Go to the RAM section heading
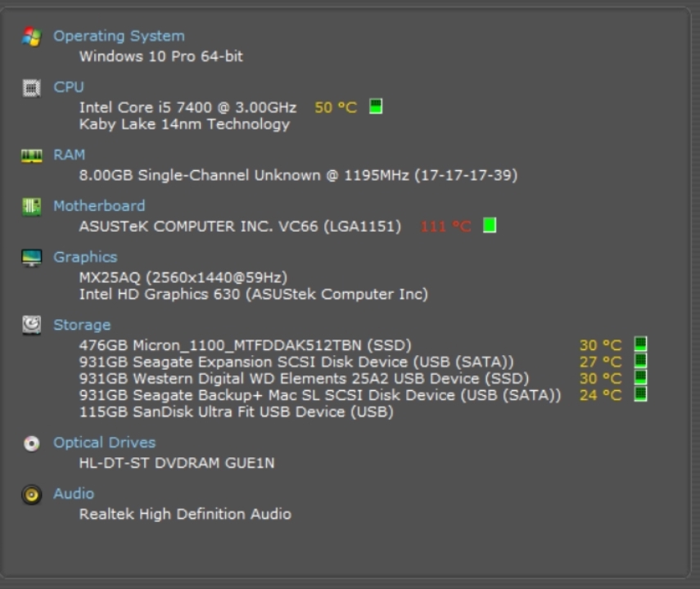This screenshot has width=700, height=589. click(x=69, y=155)
